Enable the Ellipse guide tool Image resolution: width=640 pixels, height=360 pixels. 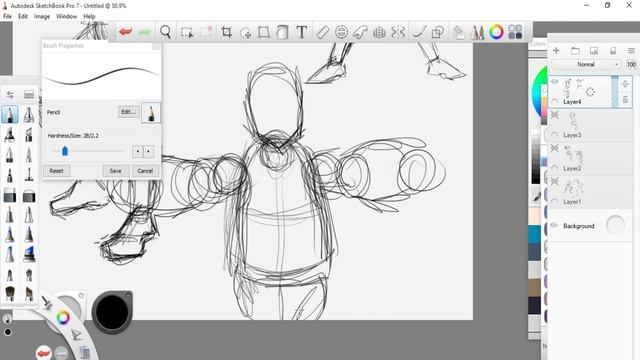click(x=341, y=32)
